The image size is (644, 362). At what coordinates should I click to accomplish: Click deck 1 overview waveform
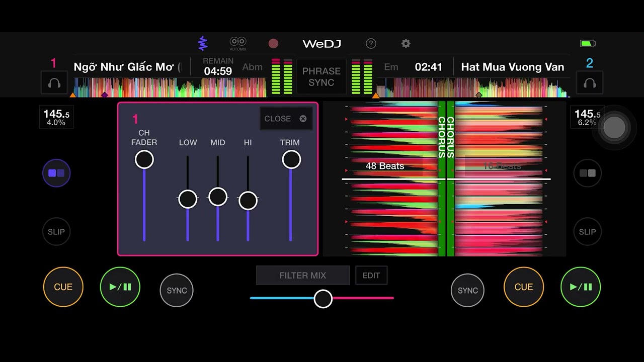point(170,87)
